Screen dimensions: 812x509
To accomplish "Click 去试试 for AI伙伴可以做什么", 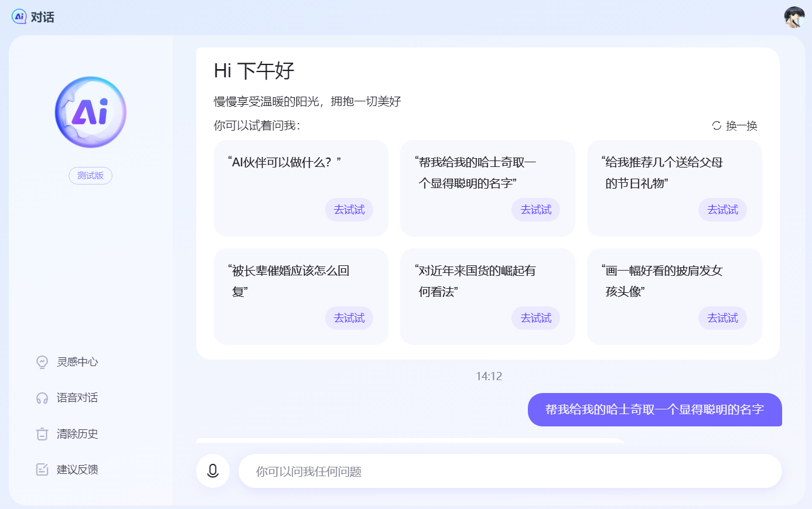I will 349,210.
